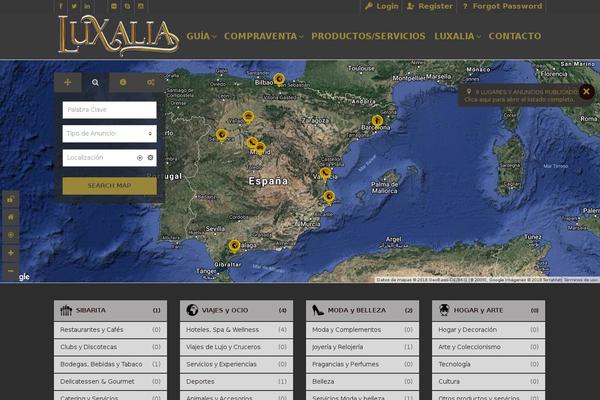
Task: Open the Facebook social link
Action: click(60, 6)
